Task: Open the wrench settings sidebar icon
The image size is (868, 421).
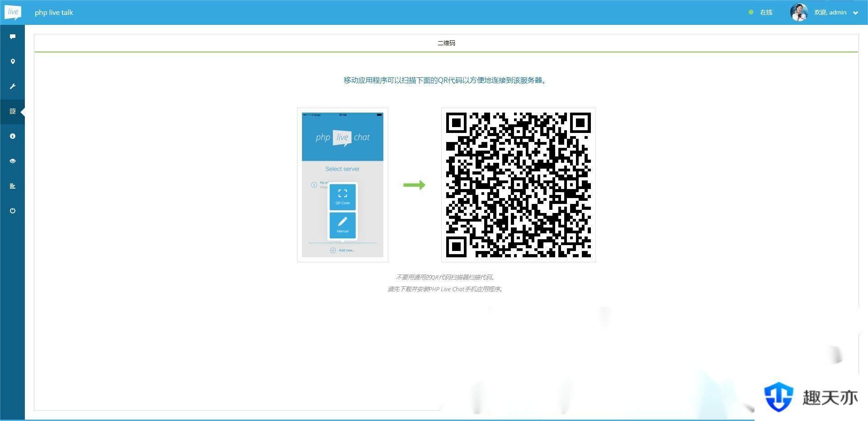Action: point(13,86)
